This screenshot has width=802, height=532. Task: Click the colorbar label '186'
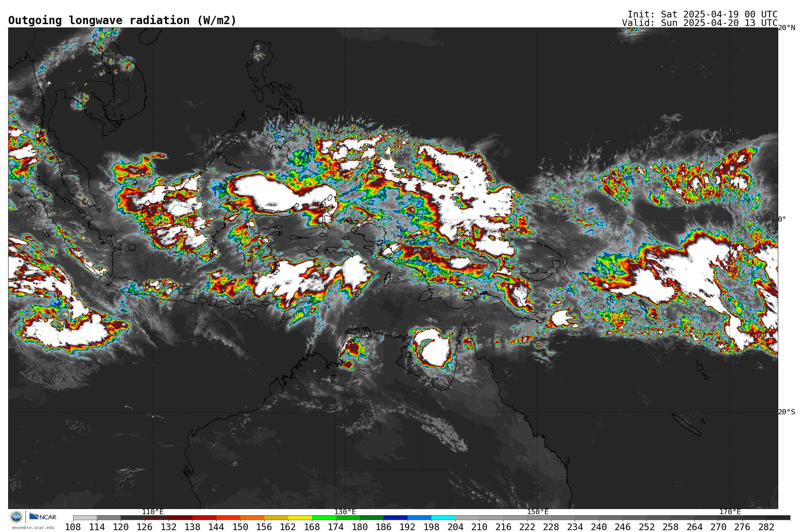tap(384, 527)
